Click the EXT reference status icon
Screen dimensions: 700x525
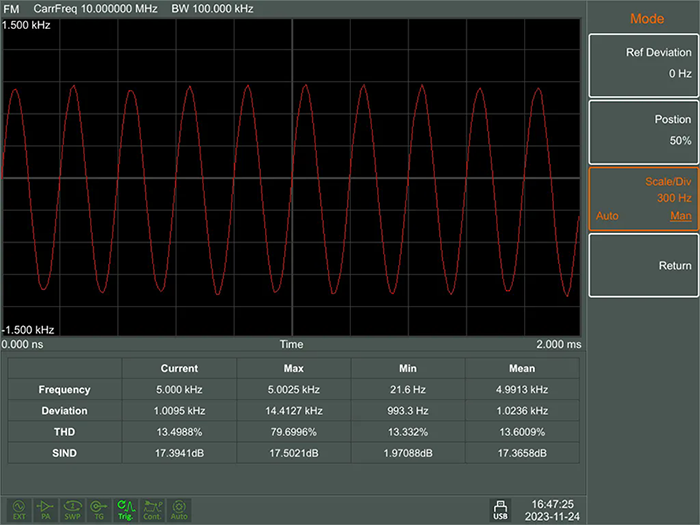[x=19, y=510]
